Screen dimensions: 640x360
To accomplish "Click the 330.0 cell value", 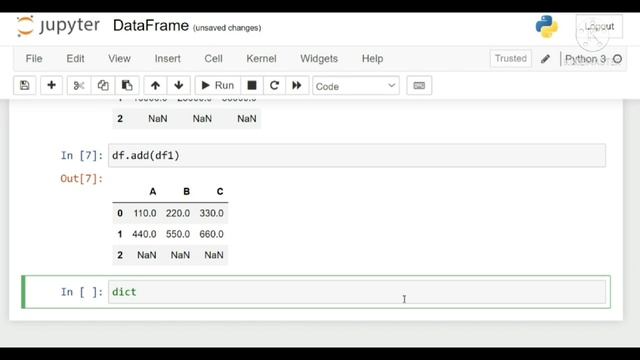I will pyautogui.click(x=211, y=213).
